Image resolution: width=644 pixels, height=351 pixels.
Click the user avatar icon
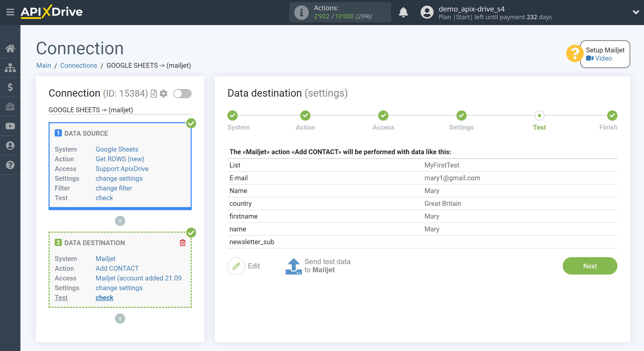click(427, 12)
